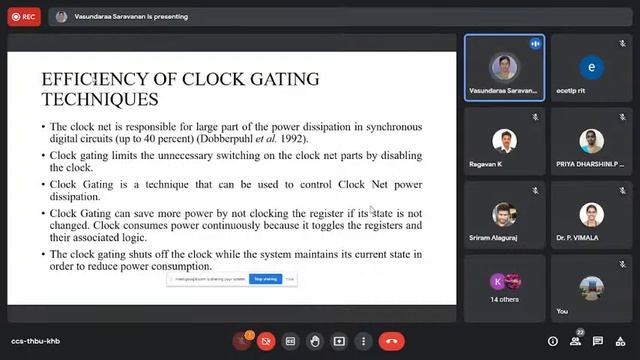Click the muted mic icon on Dr. P. VIMALA tile
640x360 pixels.
pyautogui.click(x=622, y=191)
